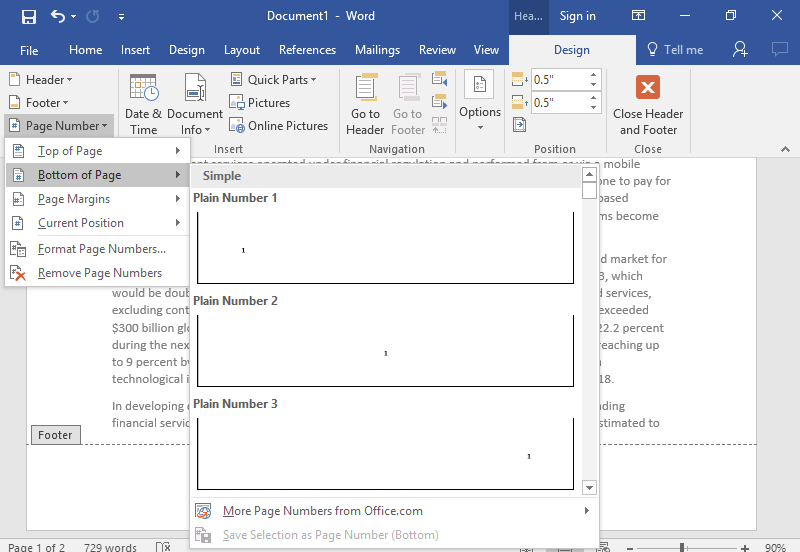Choose Plain Number 3 footer layout
Image resolution: width=800 pixels, height=552 pixels.
(x=385, y=453)
